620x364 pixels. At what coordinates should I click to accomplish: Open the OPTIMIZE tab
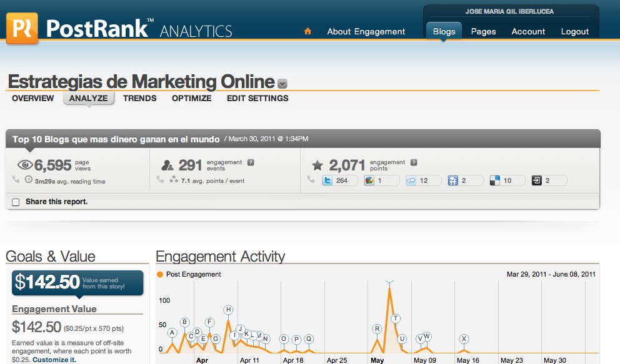(x=191, y=98)
